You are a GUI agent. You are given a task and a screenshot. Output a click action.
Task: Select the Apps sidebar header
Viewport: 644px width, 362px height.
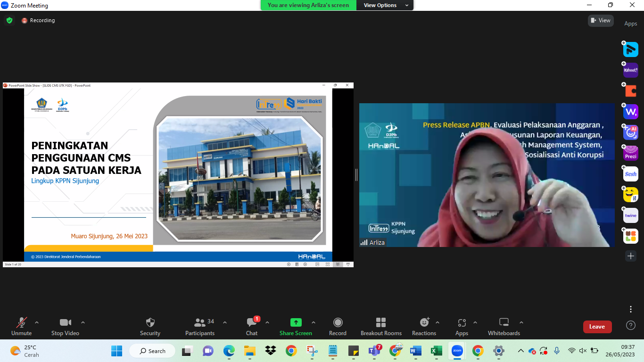(631, 24)
